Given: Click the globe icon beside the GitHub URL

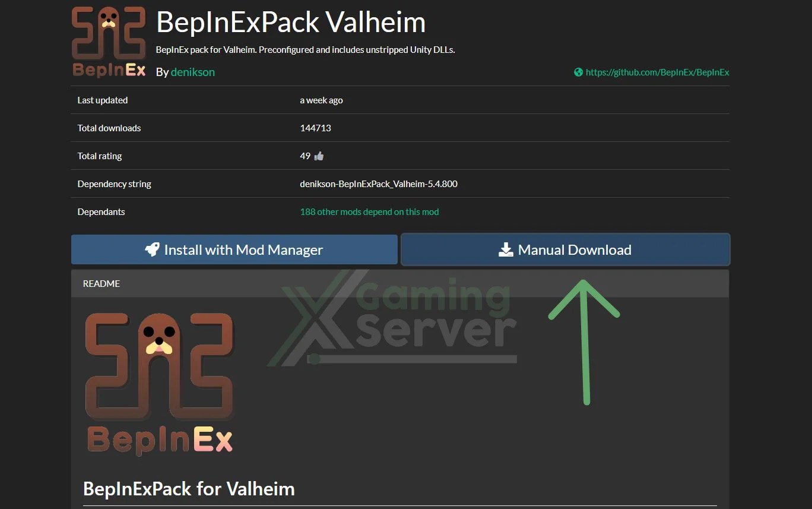Looking at the screenshot, I should tap(578, 72).
